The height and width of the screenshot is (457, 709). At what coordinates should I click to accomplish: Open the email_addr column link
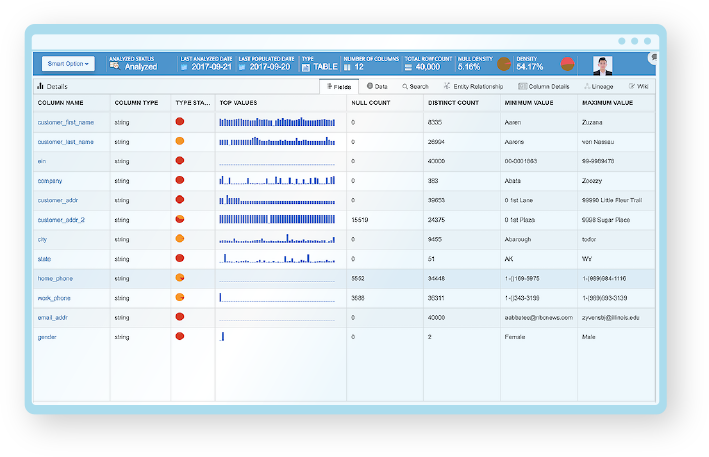tap(52, 318)
